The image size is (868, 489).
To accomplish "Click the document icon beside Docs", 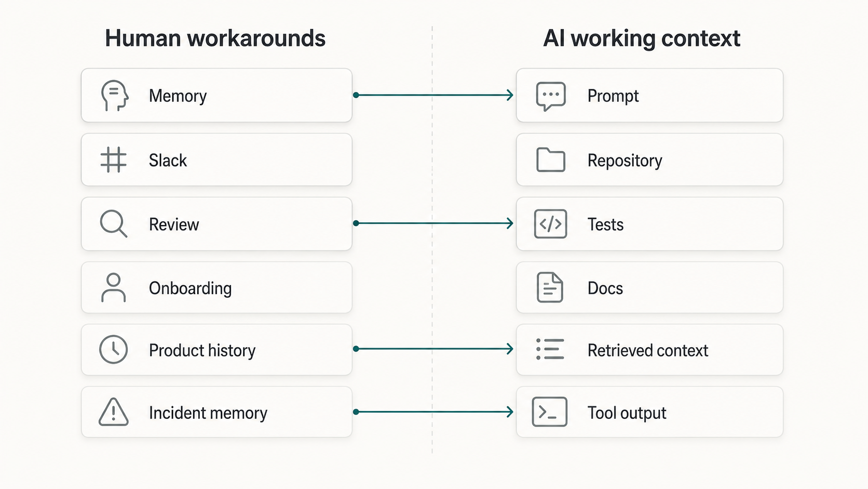I will 550,287.
